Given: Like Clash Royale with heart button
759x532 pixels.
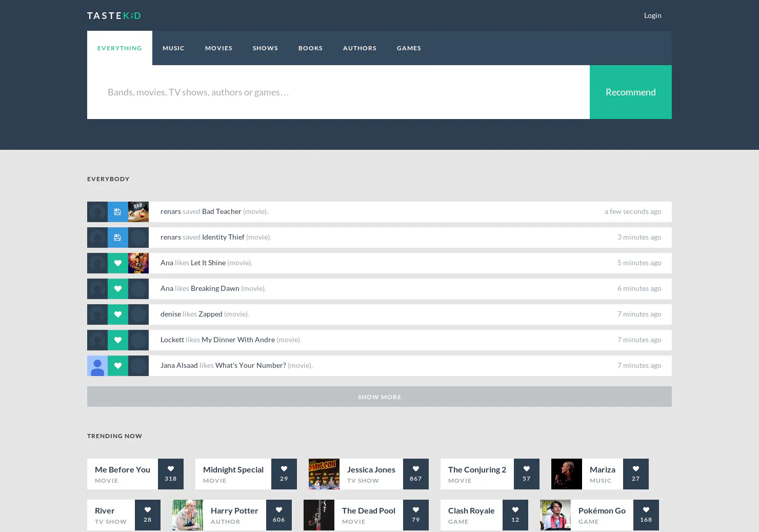Looking at the screenshot, I should pos(515,515).
